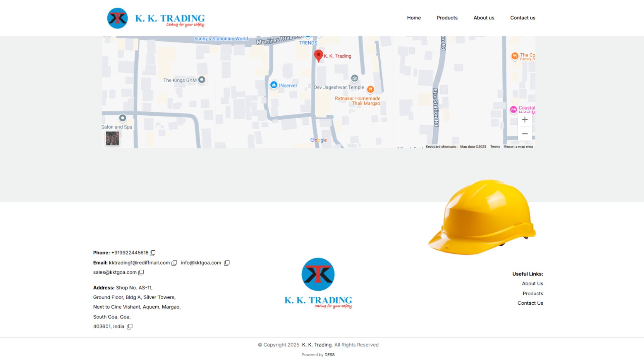Click the K. K. Trading footer logo
644x362 pixels.
(318, 283)
